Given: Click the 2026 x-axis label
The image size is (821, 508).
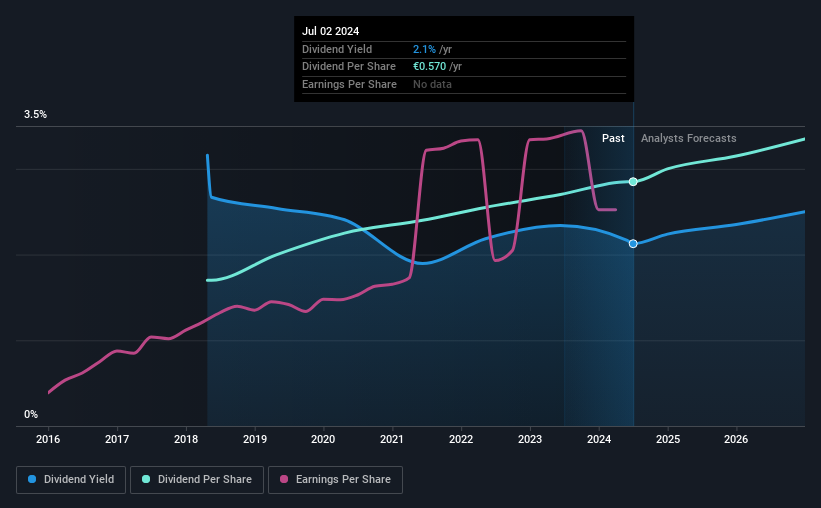Looking at the screenshot, I should click(736, 439).
